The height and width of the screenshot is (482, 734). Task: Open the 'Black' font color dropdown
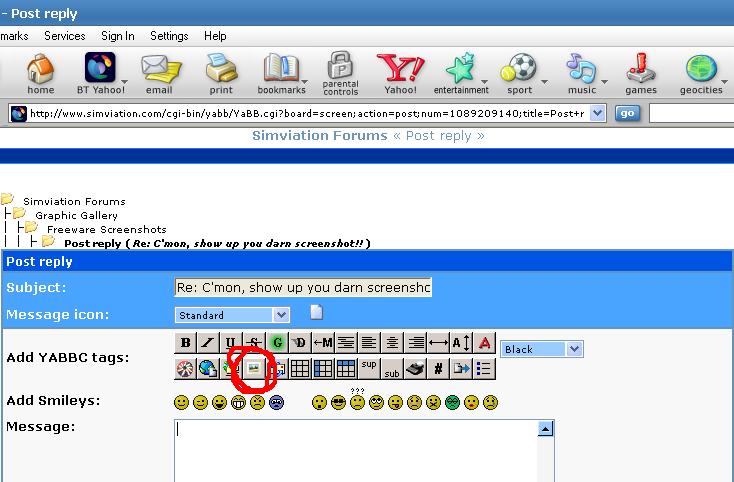(x=542, y=349)
